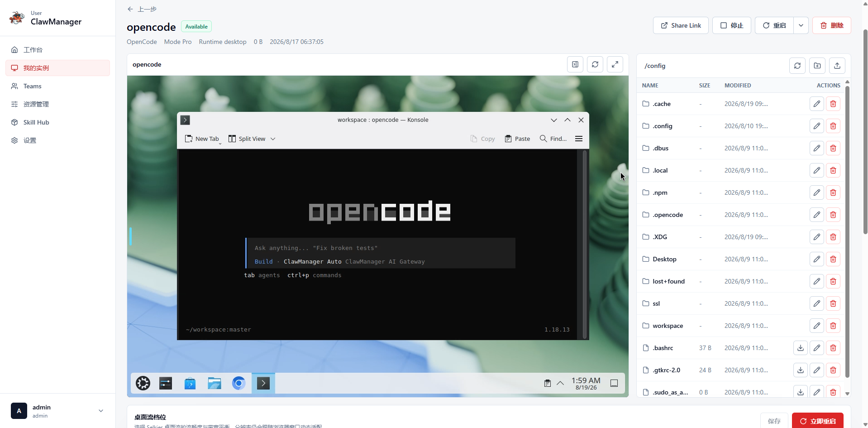Click the show desktop button in taskbar
868x428 pixels.
coord(614,383)
